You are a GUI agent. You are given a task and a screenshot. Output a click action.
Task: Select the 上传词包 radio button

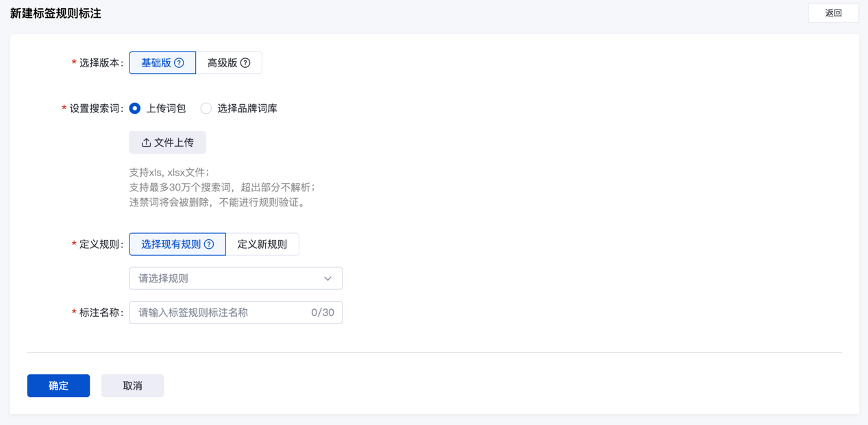tap(135, 108)
